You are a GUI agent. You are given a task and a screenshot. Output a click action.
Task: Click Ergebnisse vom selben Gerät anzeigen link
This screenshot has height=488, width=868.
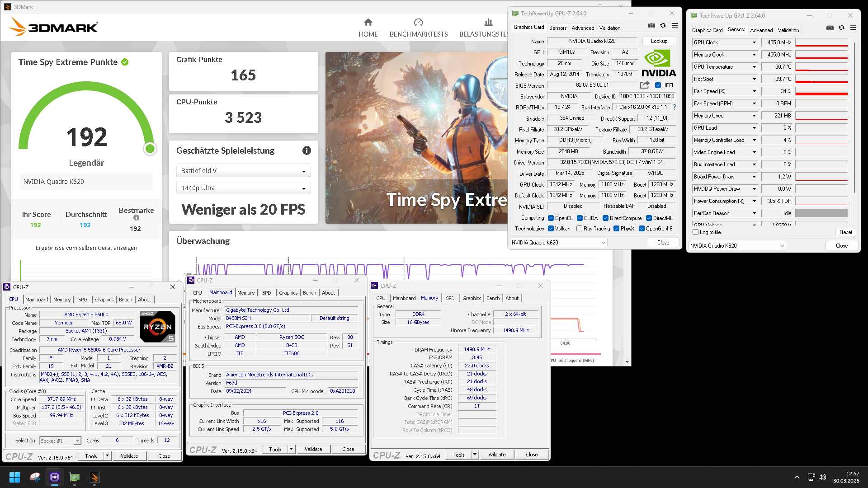[86, 248]
